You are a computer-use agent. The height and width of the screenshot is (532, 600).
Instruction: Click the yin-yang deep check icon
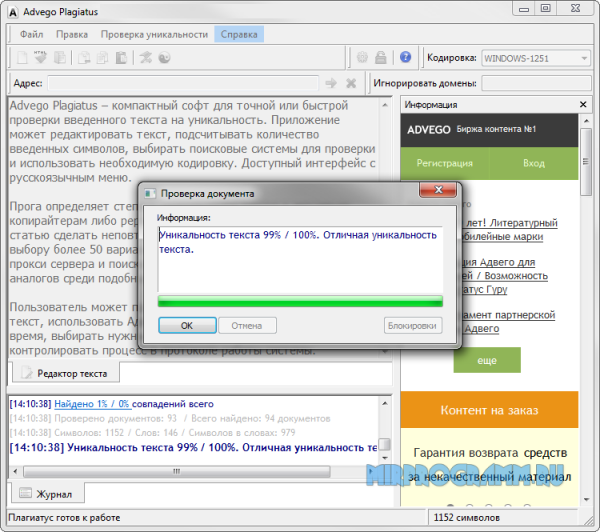coord(164,58)
